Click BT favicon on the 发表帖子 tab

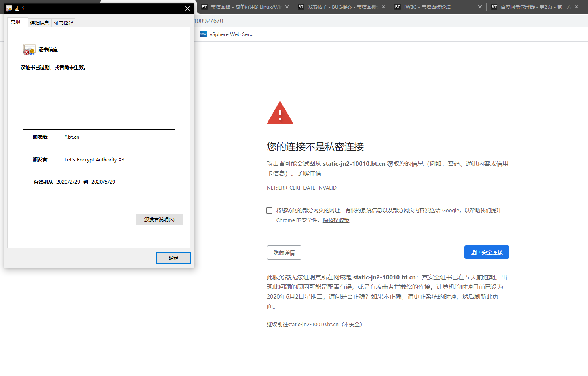coord(301,7)
